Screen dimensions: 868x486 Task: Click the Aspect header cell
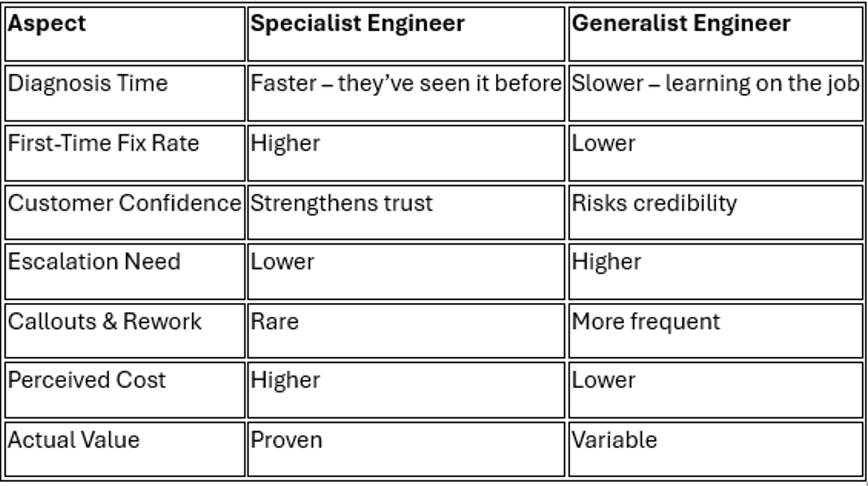coord(125,34)
